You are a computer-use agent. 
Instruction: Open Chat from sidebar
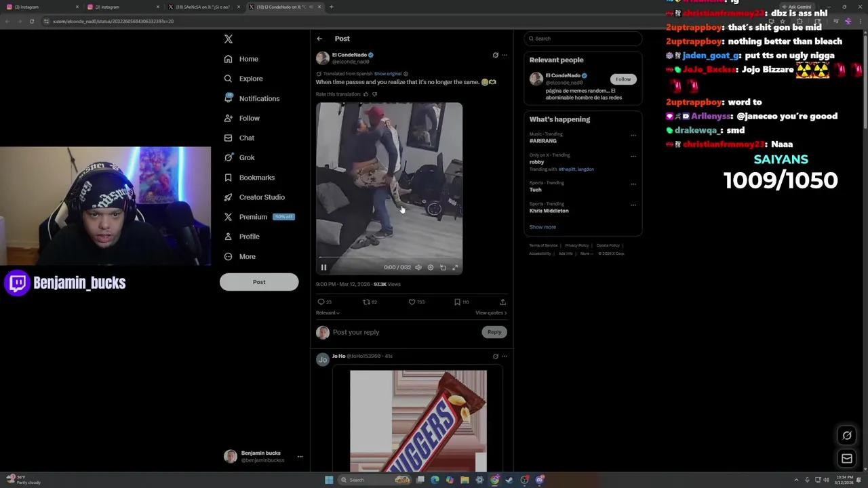(x=239, y=138)
